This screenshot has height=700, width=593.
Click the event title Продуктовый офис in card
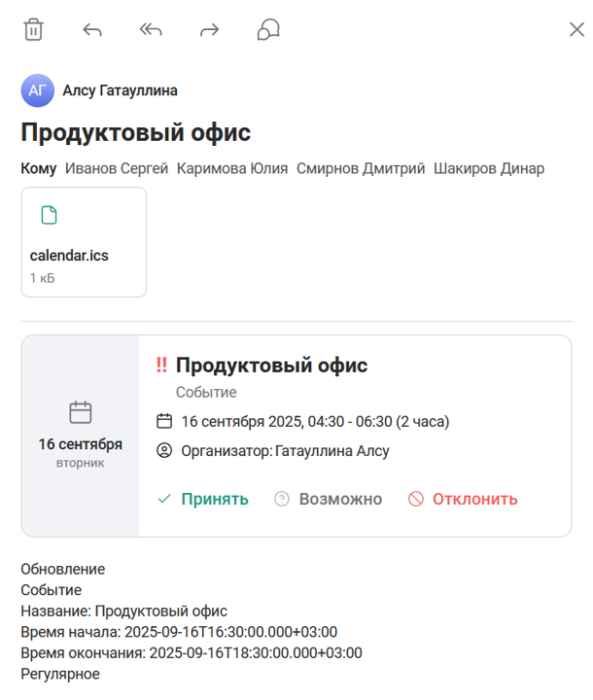pyautogui.click(x=271, y=366)
